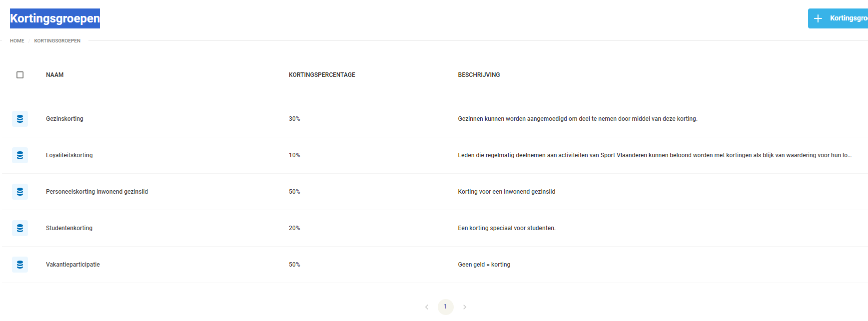Sort by the BESCHRIJVING column header

point(479,75)
